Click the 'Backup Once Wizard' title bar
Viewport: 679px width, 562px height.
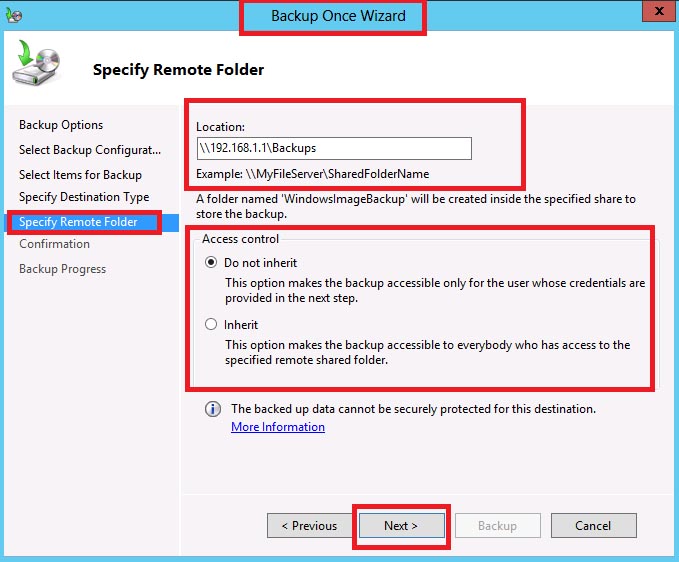[338, 17]
